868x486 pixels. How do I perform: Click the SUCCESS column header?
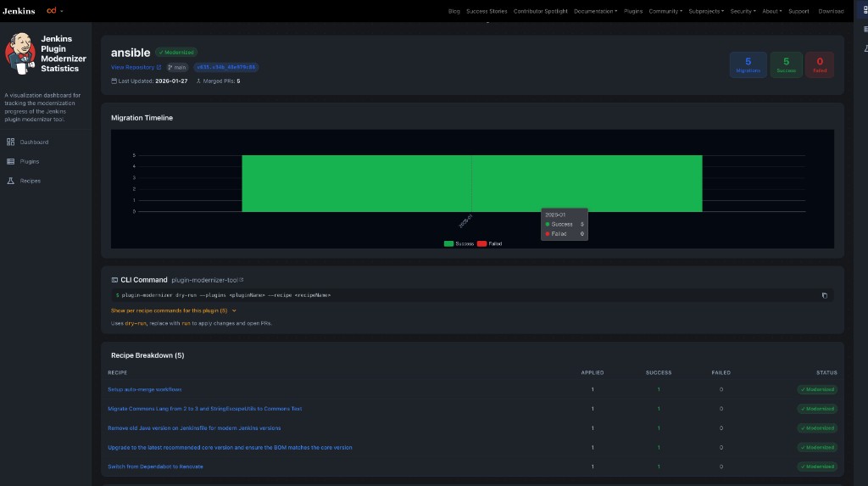tap(658, 373)
